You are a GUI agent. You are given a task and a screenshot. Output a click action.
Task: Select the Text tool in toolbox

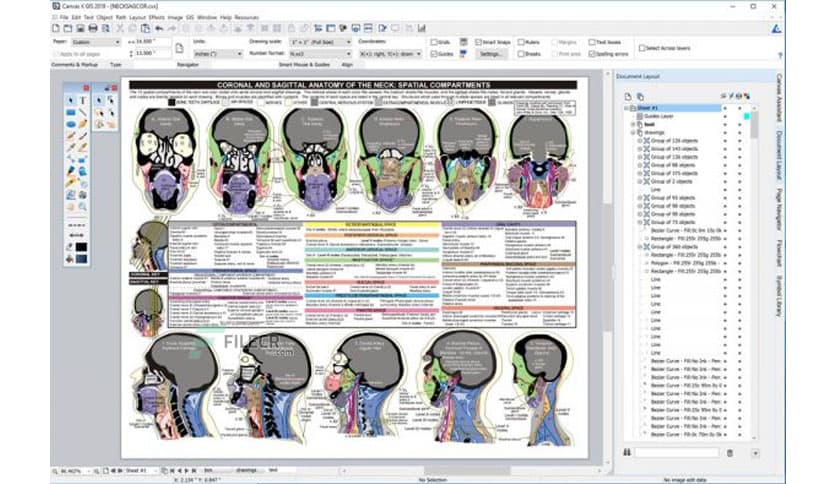click(83, 100)
